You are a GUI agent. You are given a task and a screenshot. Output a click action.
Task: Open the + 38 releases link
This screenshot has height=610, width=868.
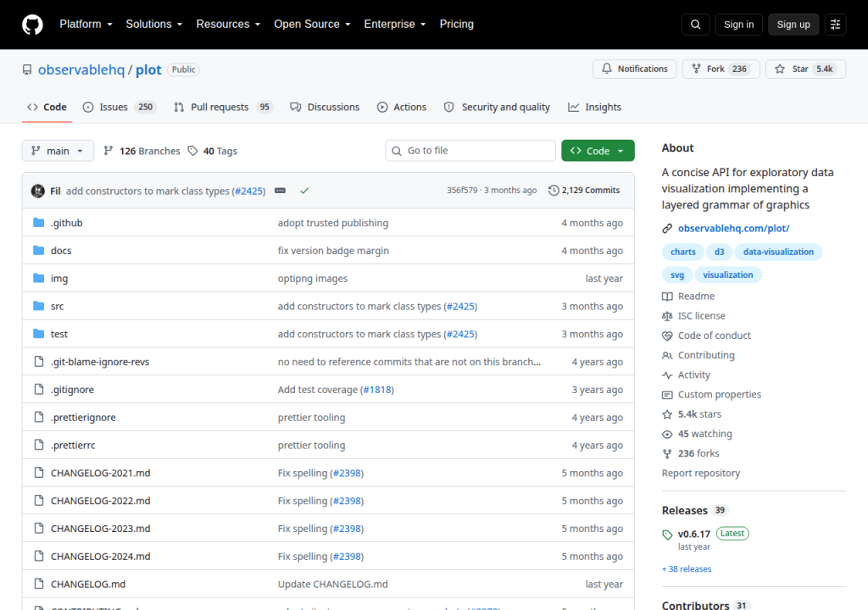(687, 569)
